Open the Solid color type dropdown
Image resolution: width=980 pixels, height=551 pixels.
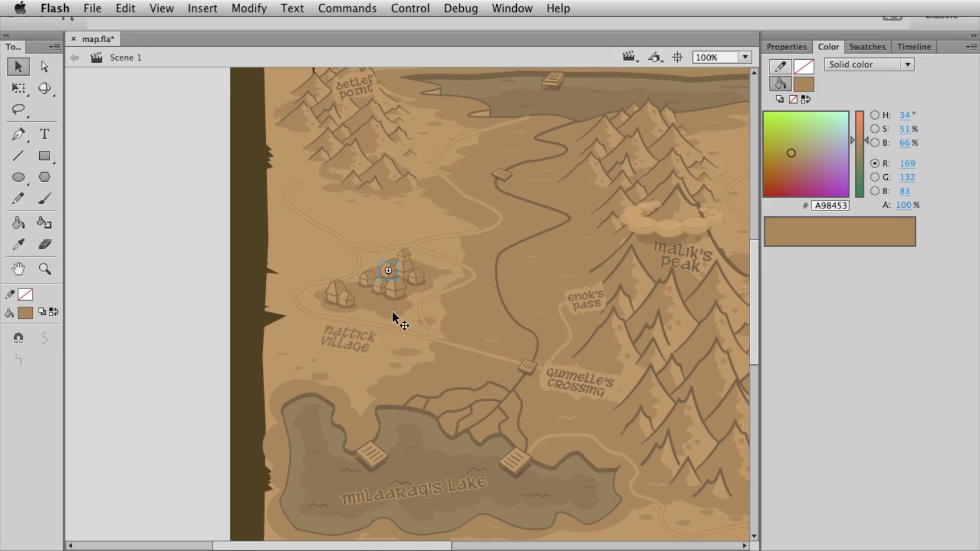[908, 64]
